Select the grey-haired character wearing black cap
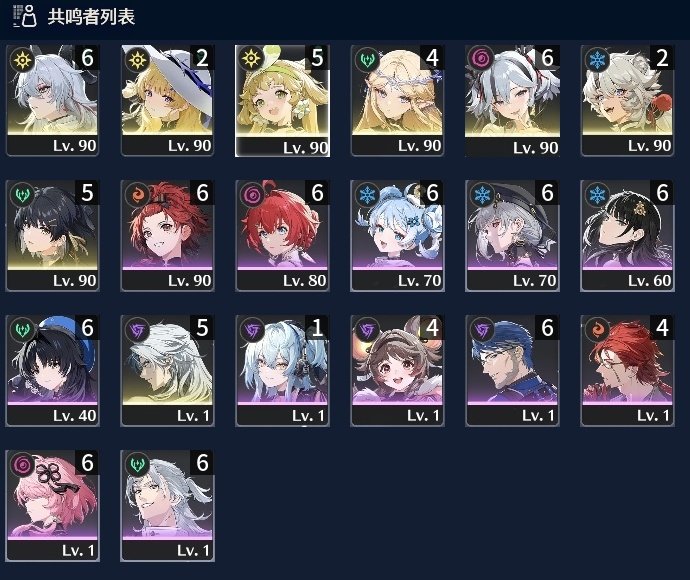This screenshot has height=580, width=690. (512, 235)
